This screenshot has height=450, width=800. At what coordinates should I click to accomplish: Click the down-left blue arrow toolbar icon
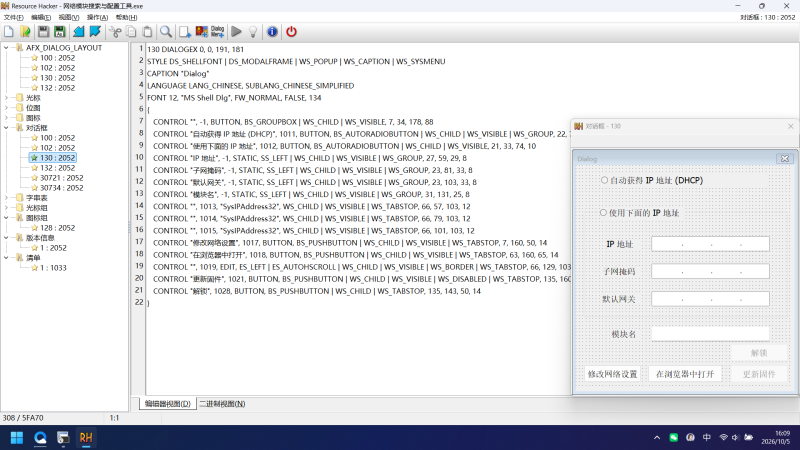[79, 32]
